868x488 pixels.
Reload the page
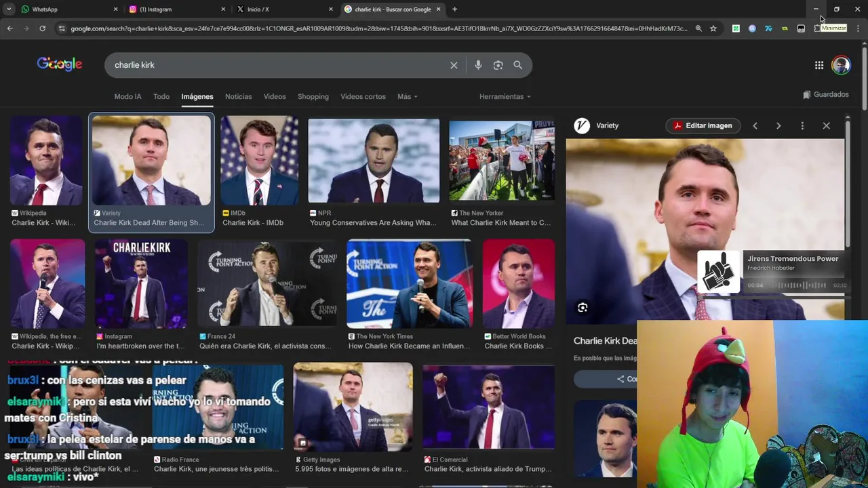(42, 28)
